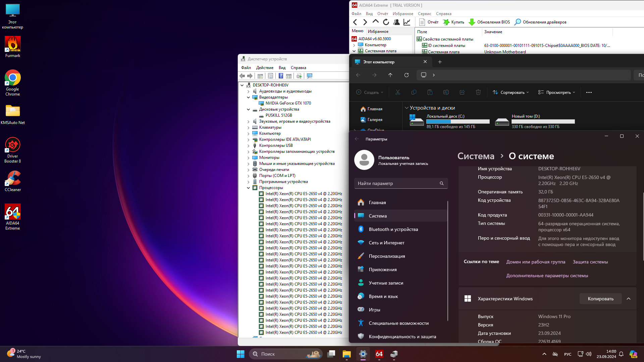
Task: Click 'Отчёт' report toolbar button in AIDA64
Action: coord(429,22)
